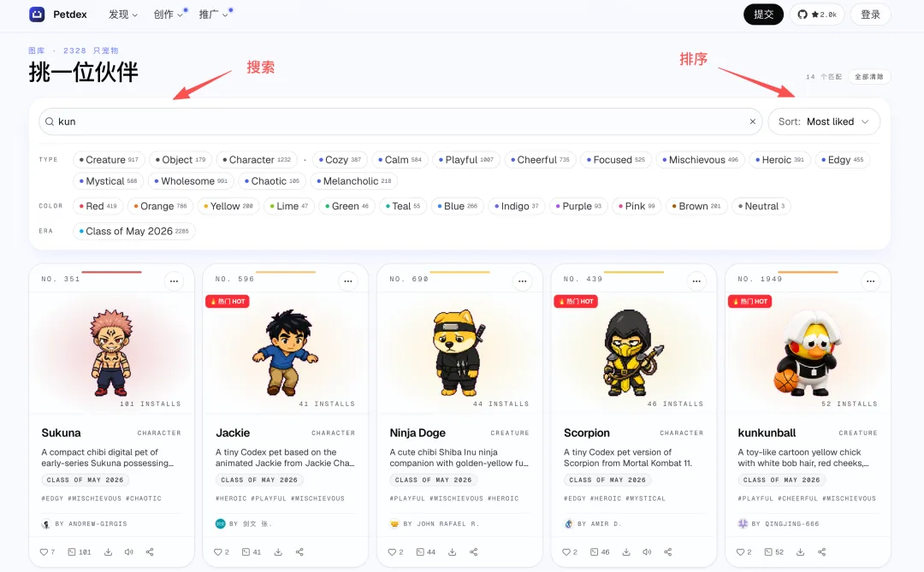The height and width of the screenshot is (572, 924).
Task: Filter by Purple color
Action: click(x=578, y=206)
